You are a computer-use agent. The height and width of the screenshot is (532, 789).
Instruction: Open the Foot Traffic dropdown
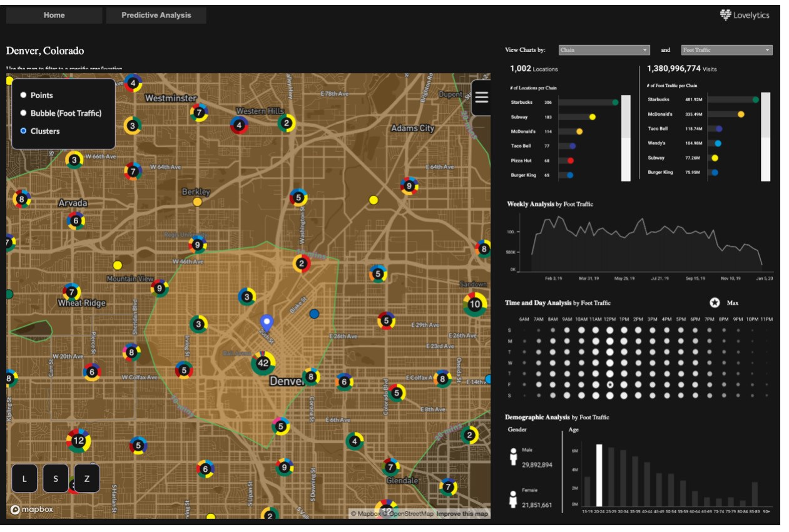point(726,50)
